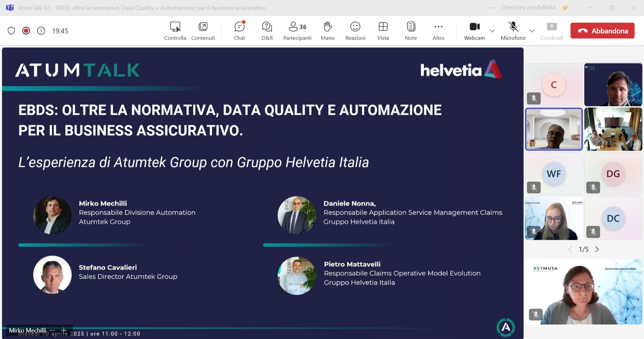Open the Vista layout menu

click(383, 31)
